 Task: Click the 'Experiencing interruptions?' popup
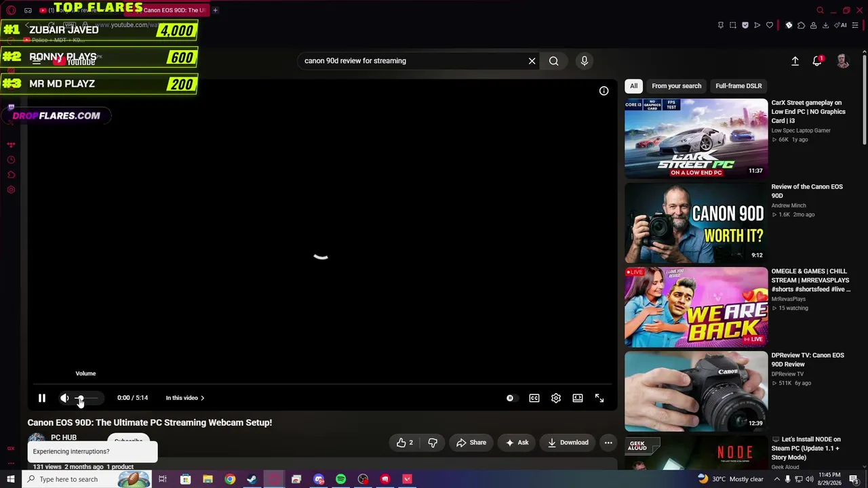click(92, 451)
